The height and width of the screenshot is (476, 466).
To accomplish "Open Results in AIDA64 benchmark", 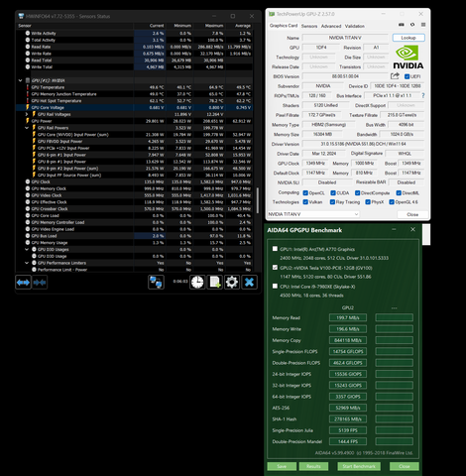I will tap(313, 466).
